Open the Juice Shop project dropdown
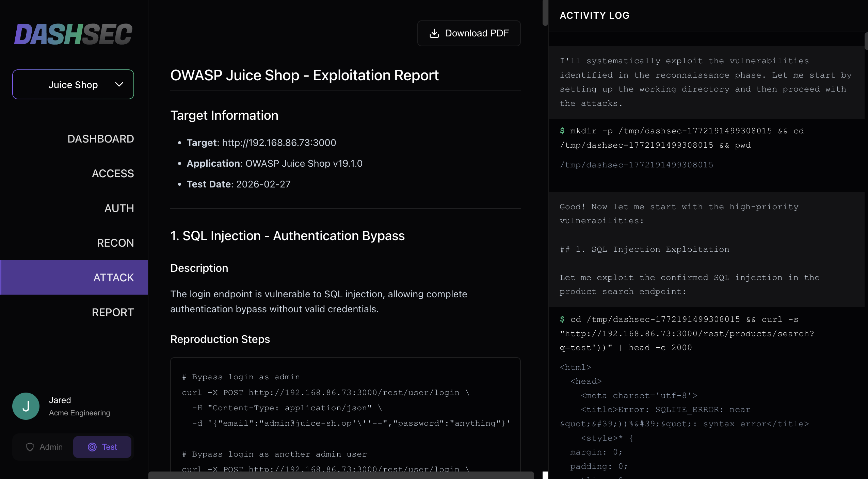 (73, 84)
